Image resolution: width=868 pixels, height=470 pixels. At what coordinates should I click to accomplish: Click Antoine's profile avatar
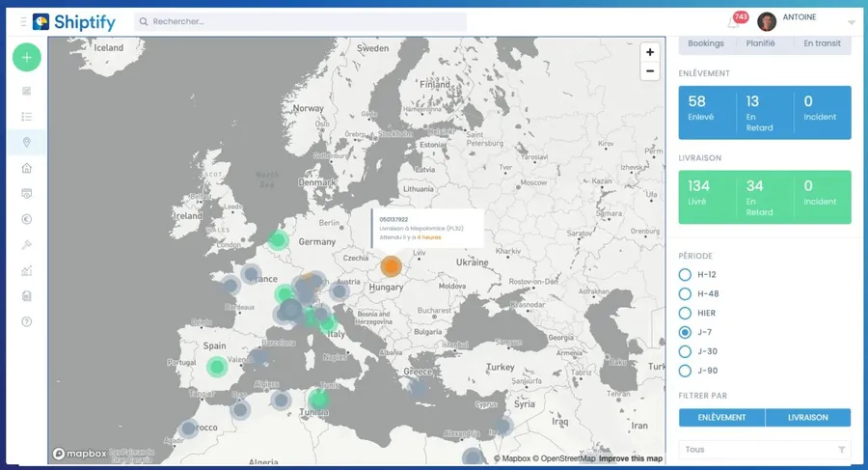[x=767, y=22]
